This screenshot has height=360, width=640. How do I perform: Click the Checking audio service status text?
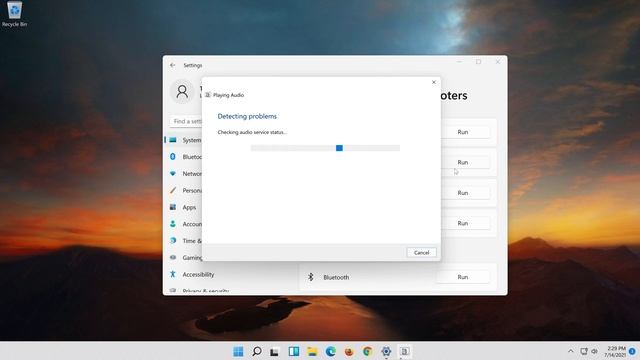coord(252,132)
